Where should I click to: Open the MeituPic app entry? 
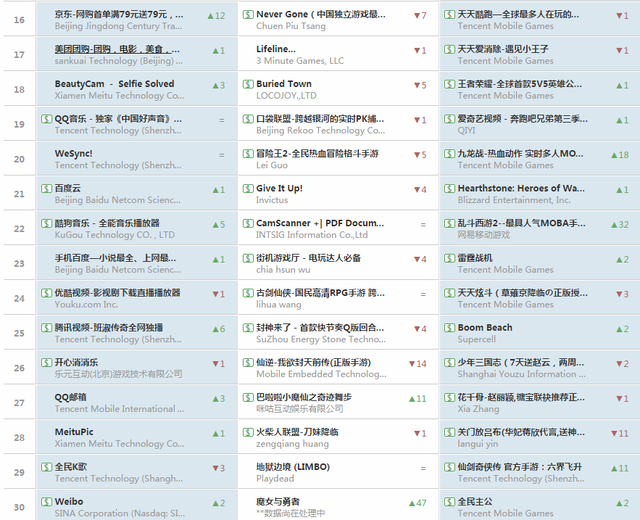click(x=74, y=432)
